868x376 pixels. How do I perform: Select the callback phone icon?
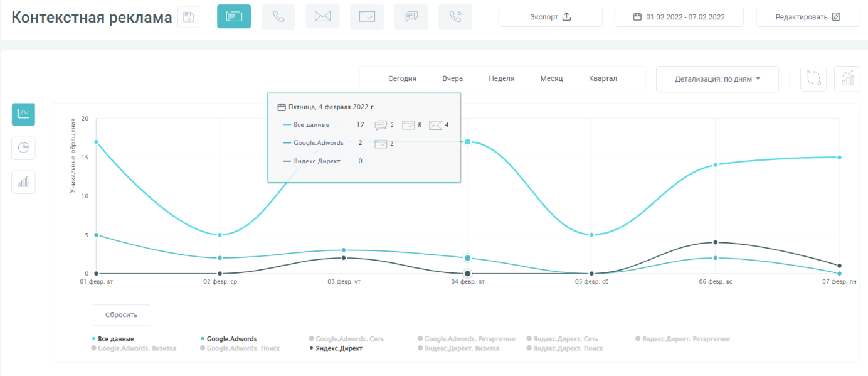tap(455, 17)
